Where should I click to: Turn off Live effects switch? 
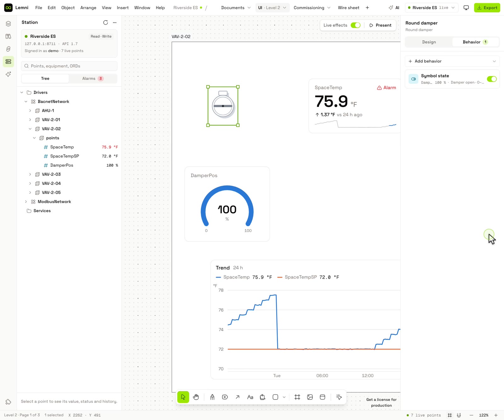click(356, 25)
